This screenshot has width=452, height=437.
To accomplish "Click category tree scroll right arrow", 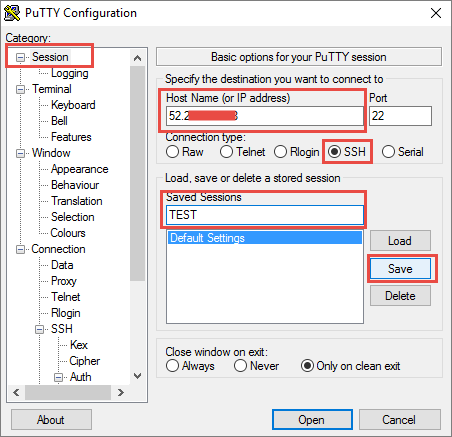I will click(x=120, y=392).
